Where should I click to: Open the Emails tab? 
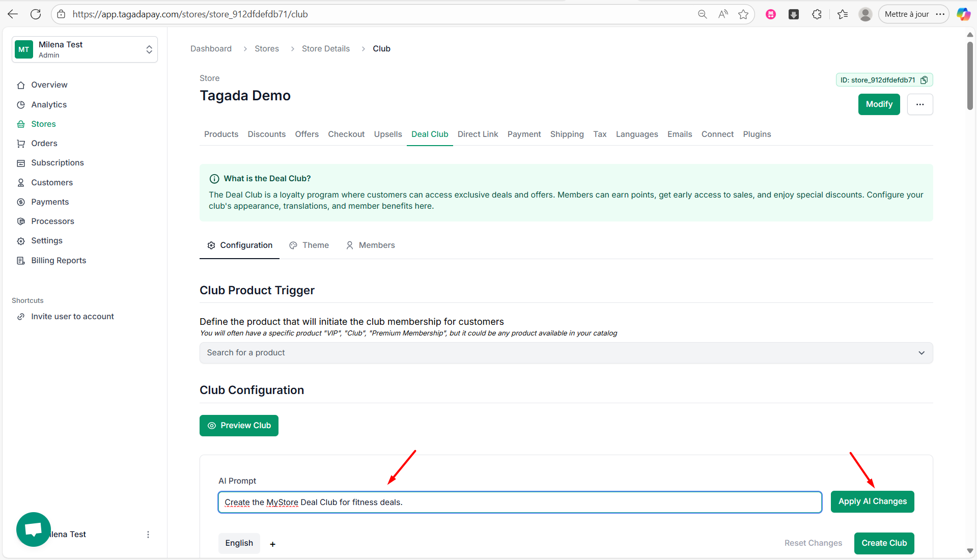click(680, 134)
